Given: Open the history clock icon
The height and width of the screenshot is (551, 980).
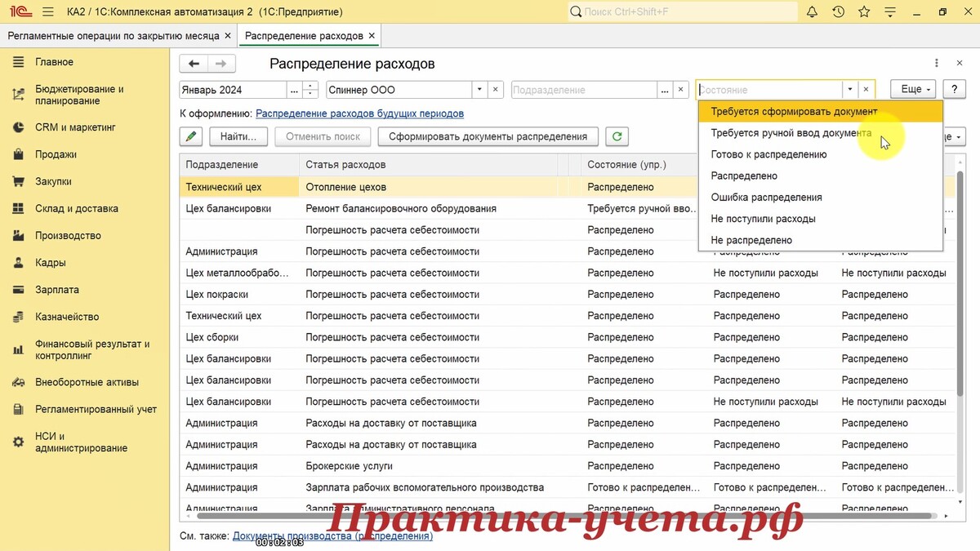Looking at the screenshot, I should [838, 12].
